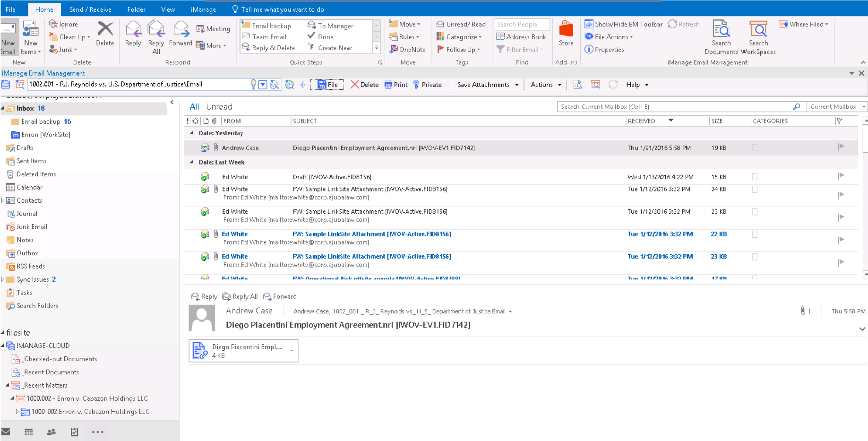The width and height of the screenshot is (868, 441).
Task: Toggle category box for 24 KB Ed White email
Action: point(755,189)
